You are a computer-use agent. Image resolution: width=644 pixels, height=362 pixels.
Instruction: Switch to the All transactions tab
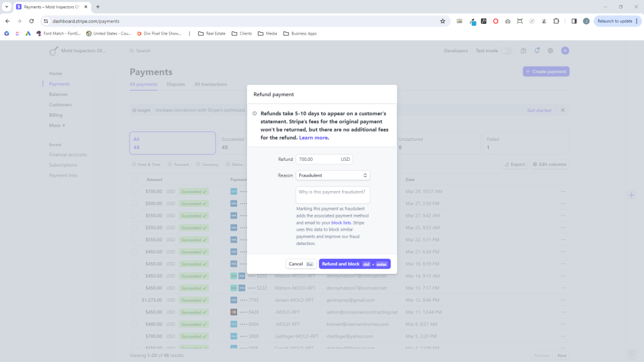point(211,84)
